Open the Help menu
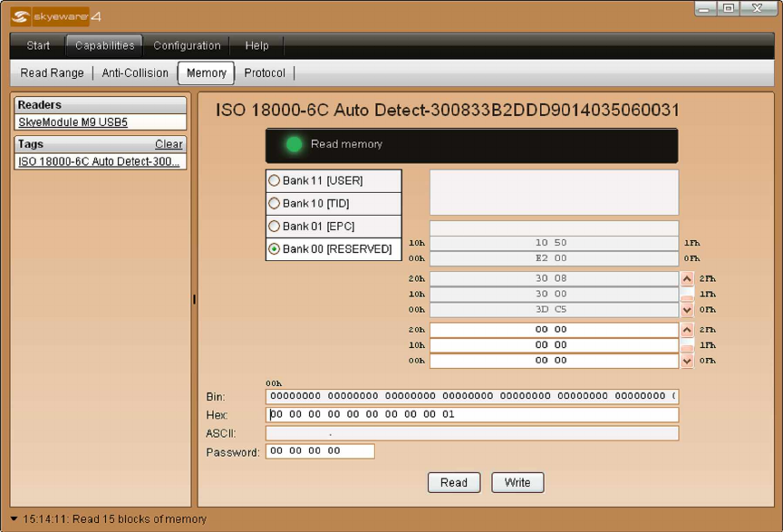The width and height of the screenshot is (783, 532). pos(256,45)
